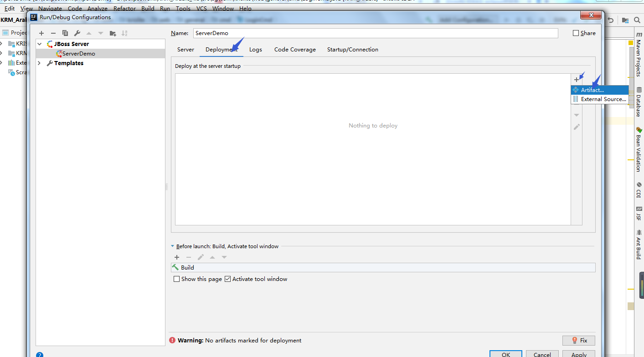Switch to Startup/Connection tab

[x=353, y=50]
